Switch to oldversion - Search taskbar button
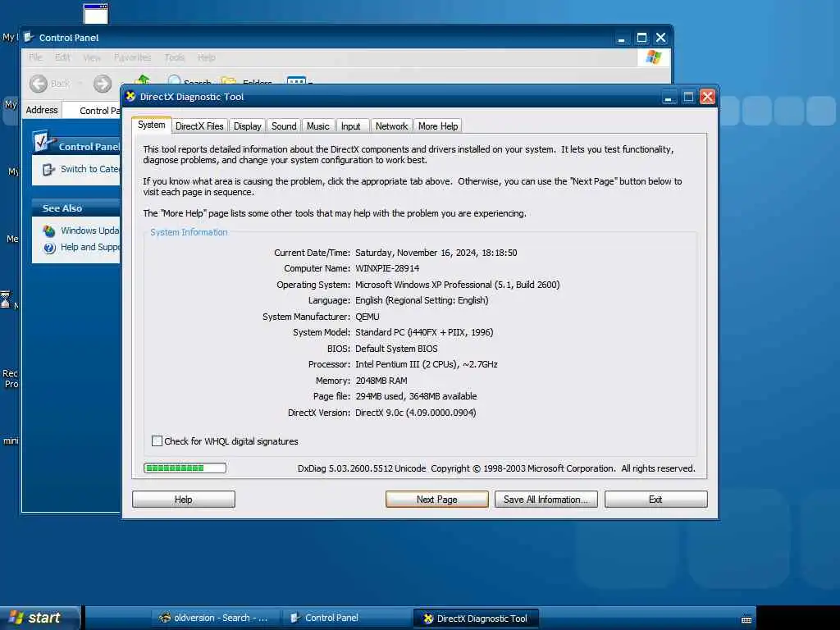840x630 pixels. pos(216,619)
